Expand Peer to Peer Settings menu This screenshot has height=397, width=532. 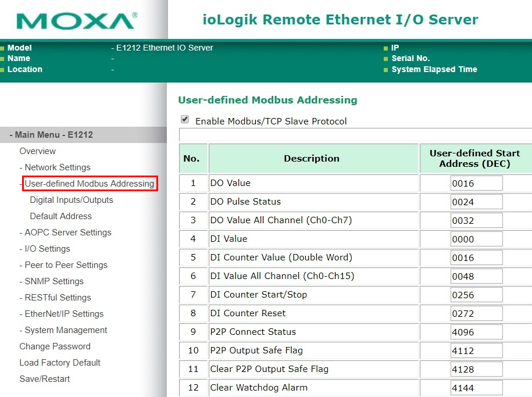coord(66,265)
